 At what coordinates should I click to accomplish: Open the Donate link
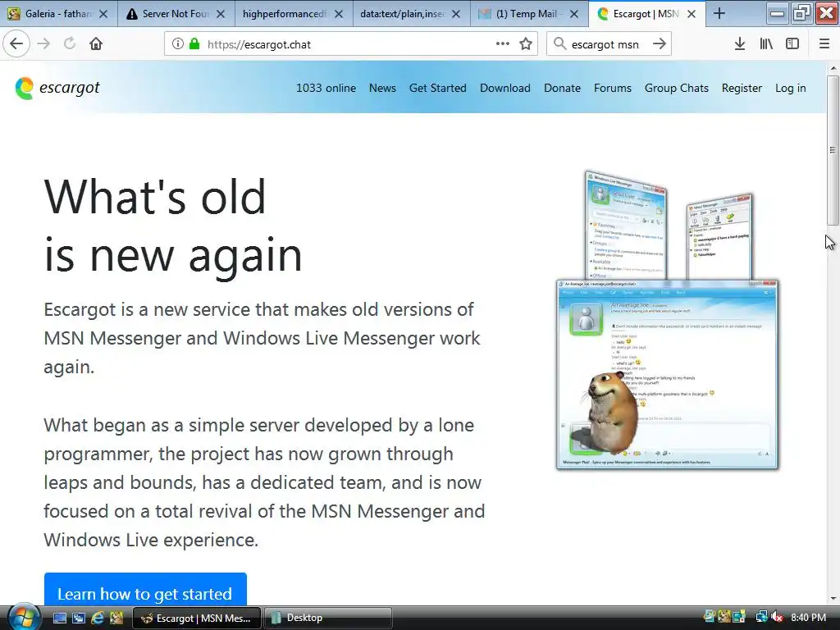[562, 88]
